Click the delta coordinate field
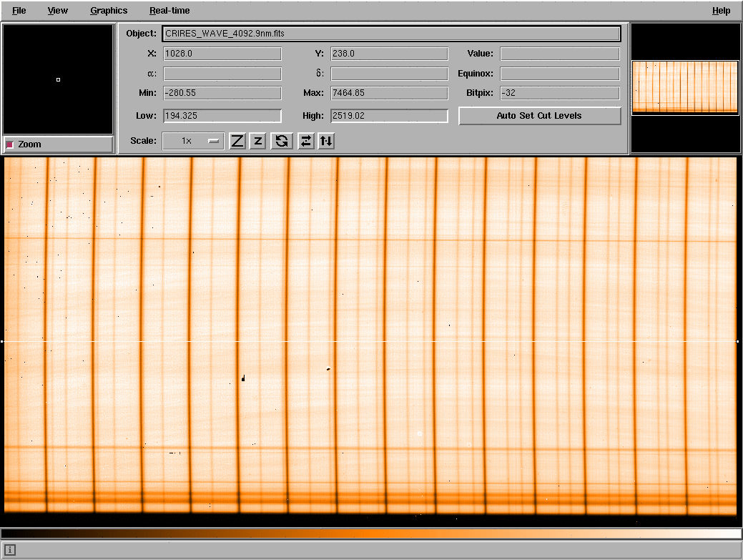The width and height of the screenshot is (743, 560). pos(389,74)
